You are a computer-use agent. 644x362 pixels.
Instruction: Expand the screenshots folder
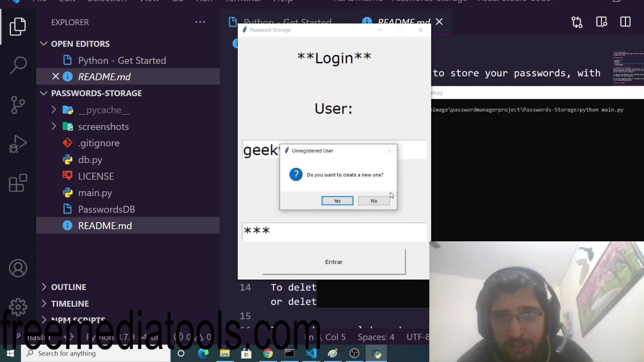[x=54, y=126]
